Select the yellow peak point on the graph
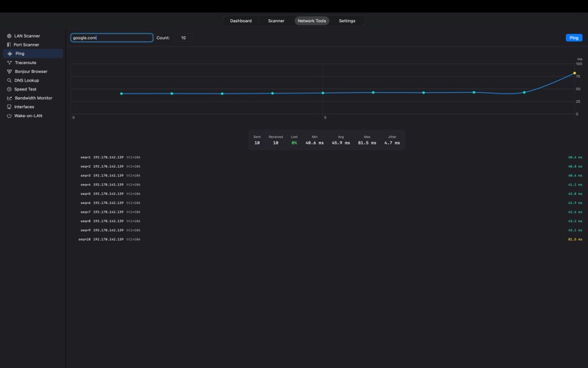 click(x=575, y=73)
